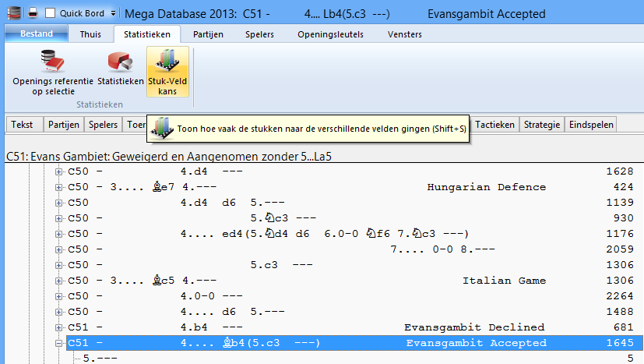Expand the C50 5.c3 --- node
Viewport: 644px width, 364px height.
coord(58,265)
